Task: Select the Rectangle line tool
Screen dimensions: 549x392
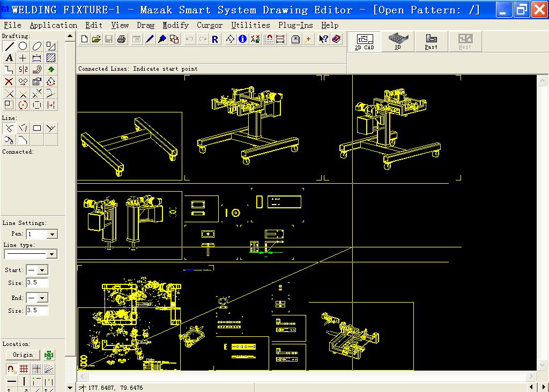Action: point(37,128)
